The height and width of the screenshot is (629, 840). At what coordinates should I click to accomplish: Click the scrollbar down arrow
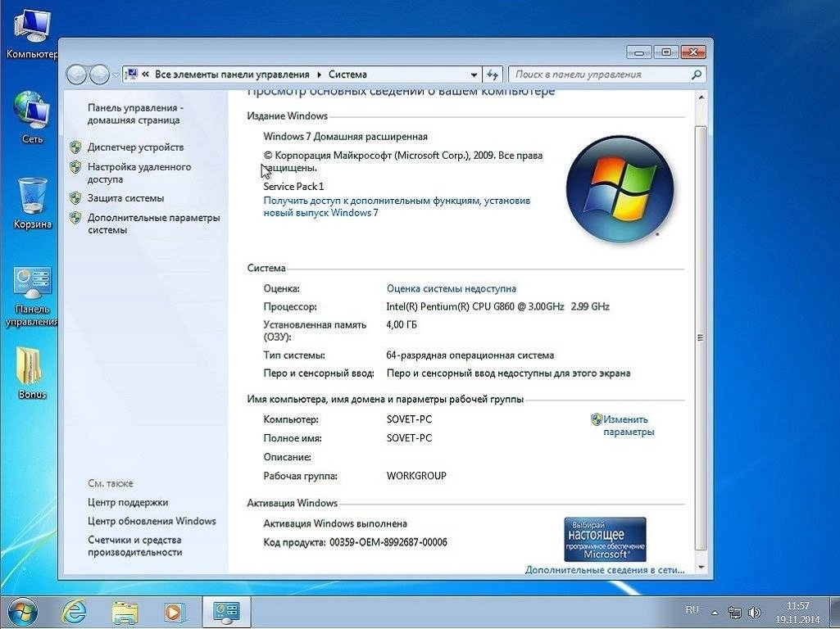click(701, 568)
